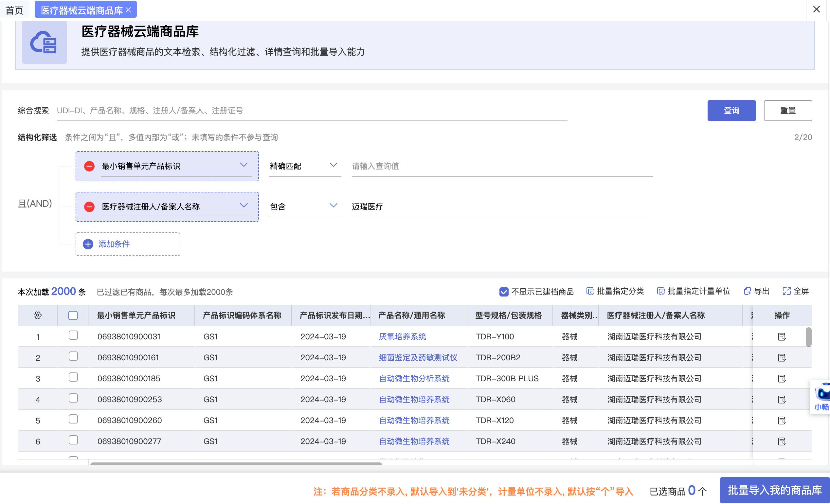
Task: Click 批量导入我的商品库 button
Action: [x=774, y=490]
